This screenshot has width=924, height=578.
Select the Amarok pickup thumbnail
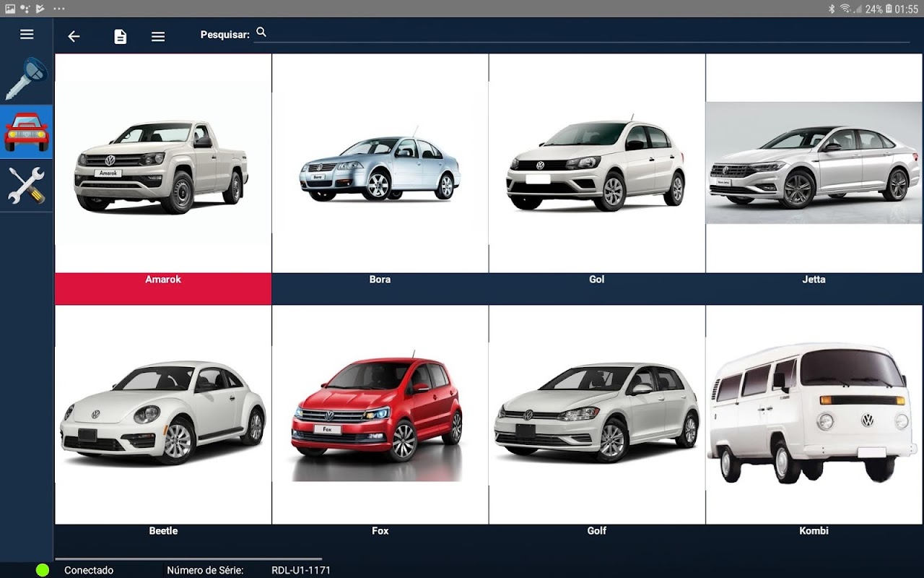tap(163, 163)
